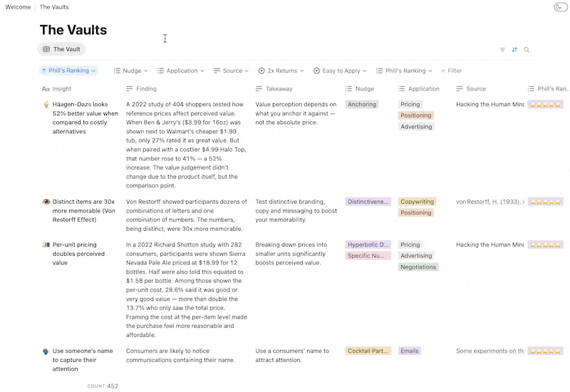Expand the 2x Returns filter
Screen dimensions: 570x392
click(281, 71)
